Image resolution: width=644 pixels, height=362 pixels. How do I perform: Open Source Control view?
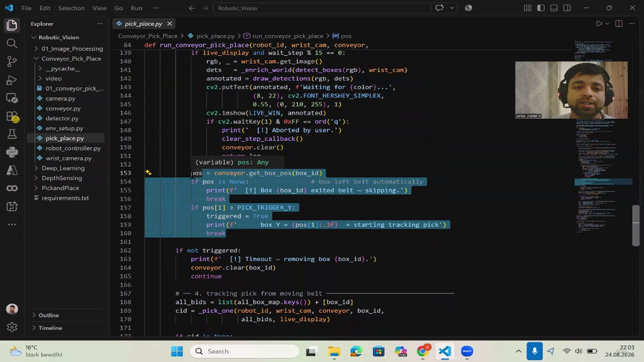[12, 62]
